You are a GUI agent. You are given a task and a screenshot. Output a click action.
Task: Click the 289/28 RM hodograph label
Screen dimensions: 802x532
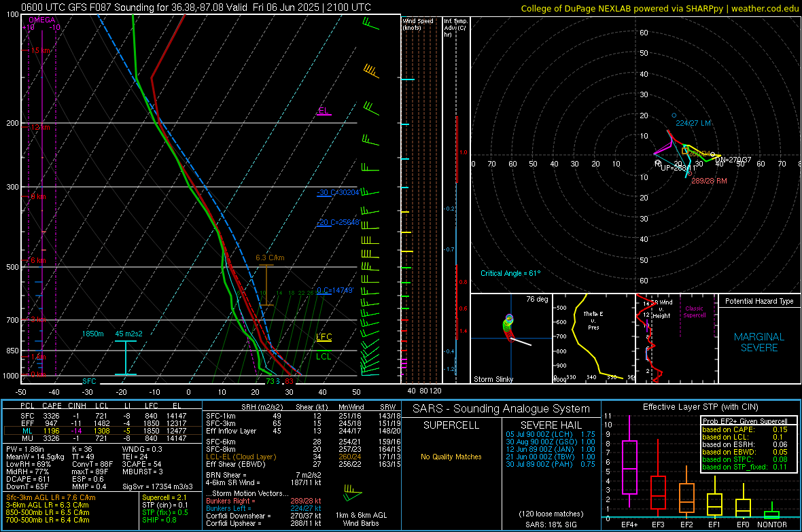tap(709, 181)
